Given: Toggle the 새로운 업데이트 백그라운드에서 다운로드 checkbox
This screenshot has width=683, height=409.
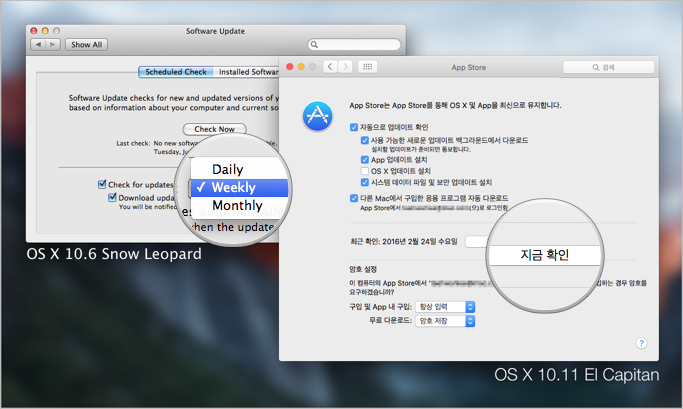Looking at the screenshot, I should point(365,140).
